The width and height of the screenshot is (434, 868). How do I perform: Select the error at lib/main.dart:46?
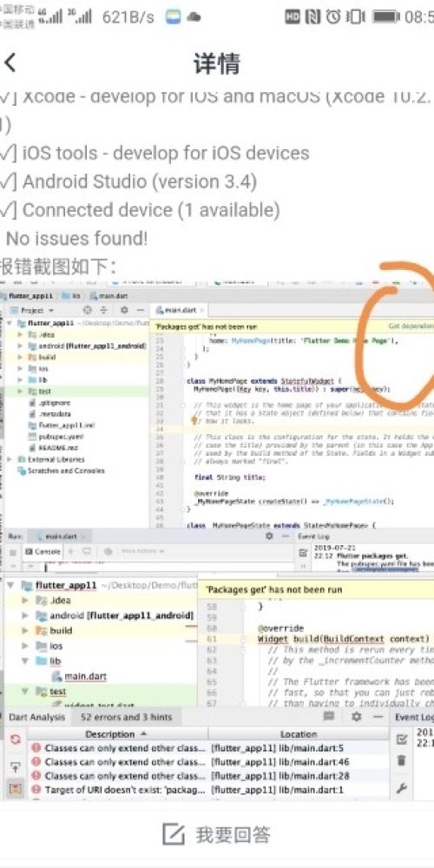208,762
